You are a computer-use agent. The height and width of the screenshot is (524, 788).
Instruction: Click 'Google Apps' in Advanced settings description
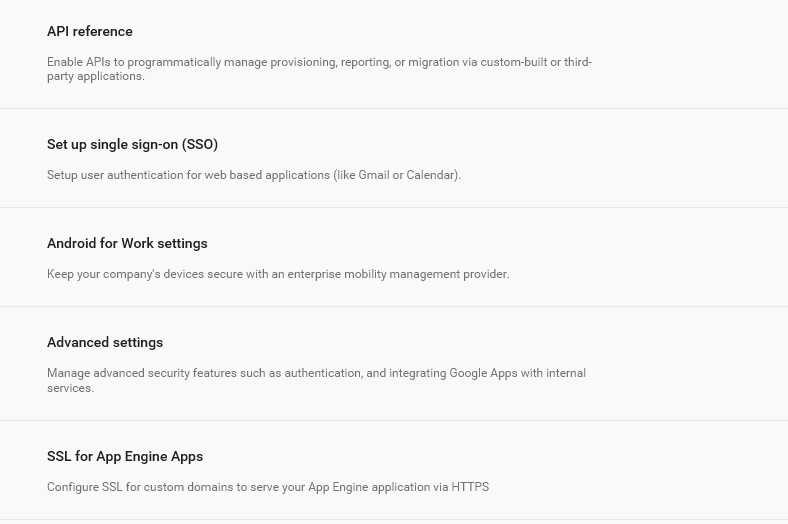[x=483, y=373]
